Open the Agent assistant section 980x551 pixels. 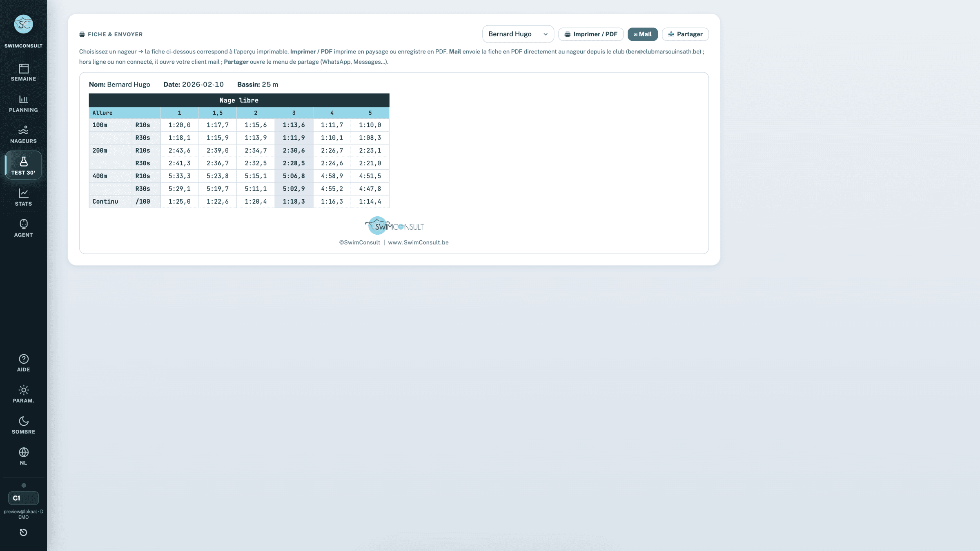[x=23, y=229]
